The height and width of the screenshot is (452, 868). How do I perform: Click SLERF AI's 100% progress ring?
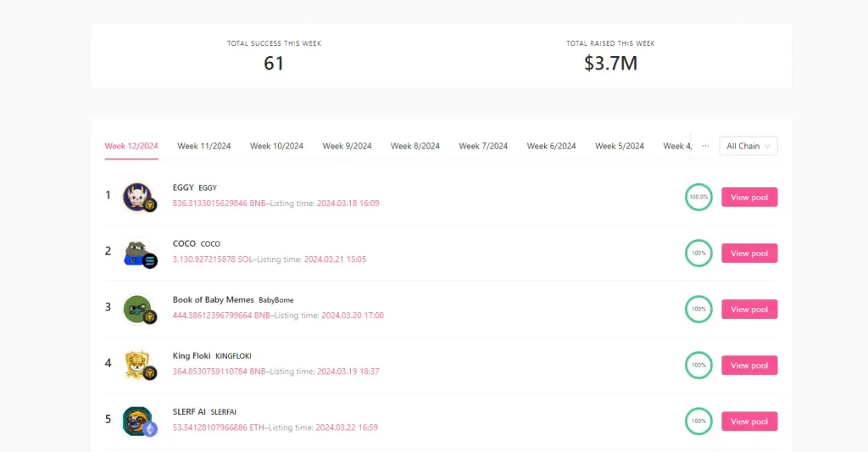point(698,421)
